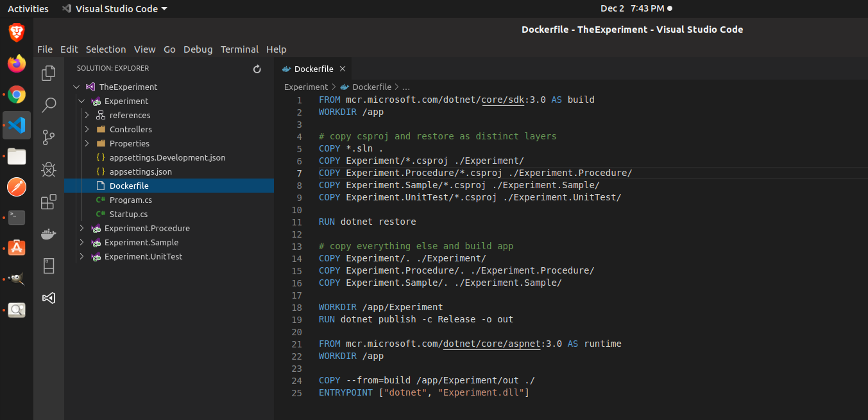Open Program.cs file
This screenshot has height=420, width=868.
point(130,200)
